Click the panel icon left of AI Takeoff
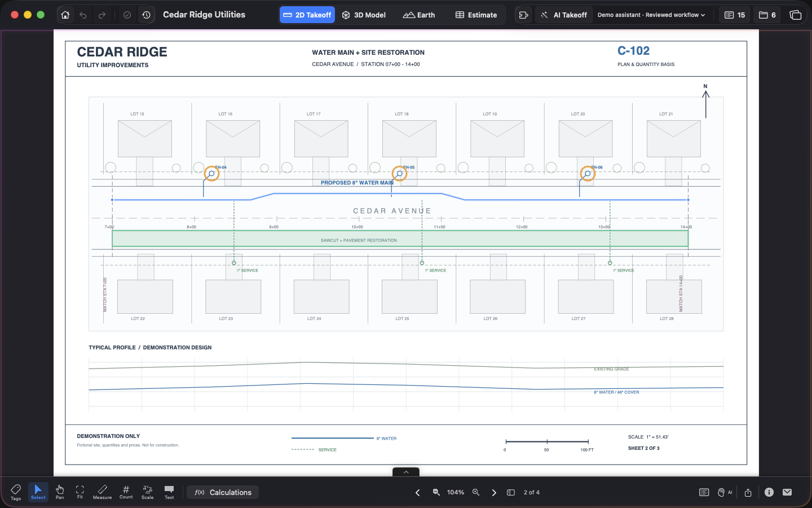Image resolution: width=812 pixels, height=508 pixels. 524,15
